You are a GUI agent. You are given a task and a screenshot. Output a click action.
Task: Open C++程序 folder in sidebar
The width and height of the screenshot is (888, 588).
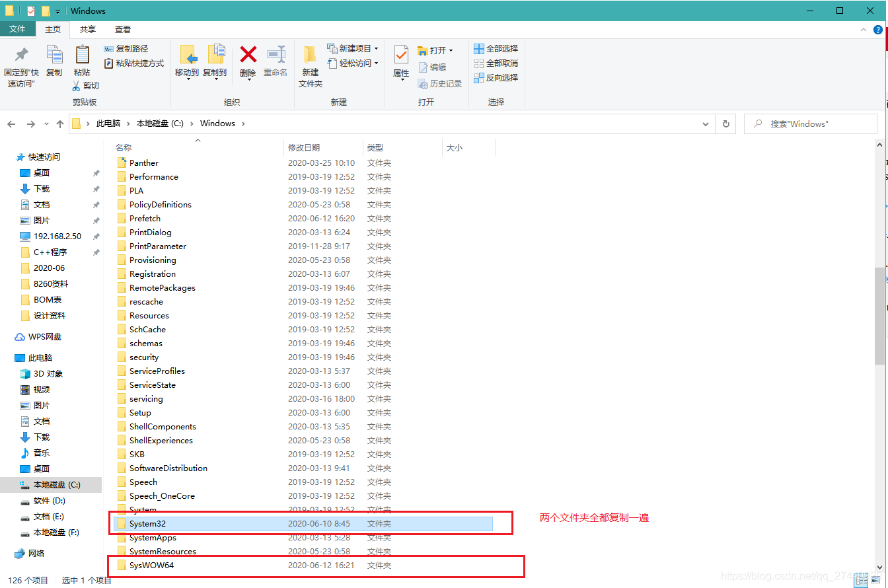pyautogui.click(x=50, y=252)
